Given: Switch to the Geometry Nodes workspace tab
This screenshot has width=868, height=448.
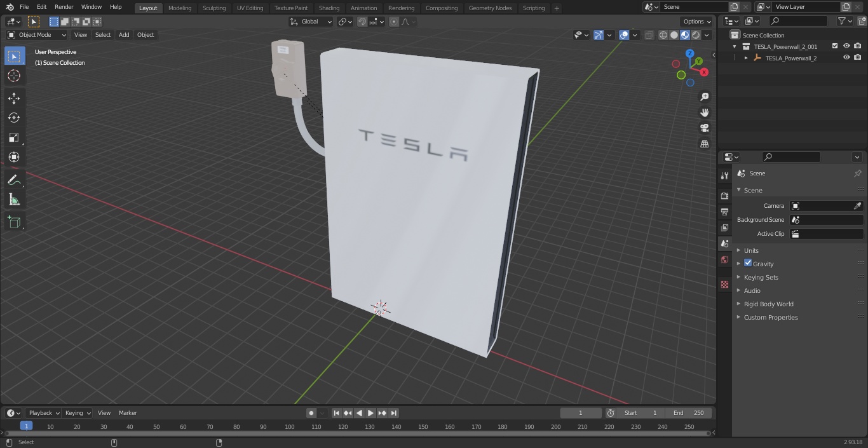Looking at the screenshot, I should coord(490,8).
